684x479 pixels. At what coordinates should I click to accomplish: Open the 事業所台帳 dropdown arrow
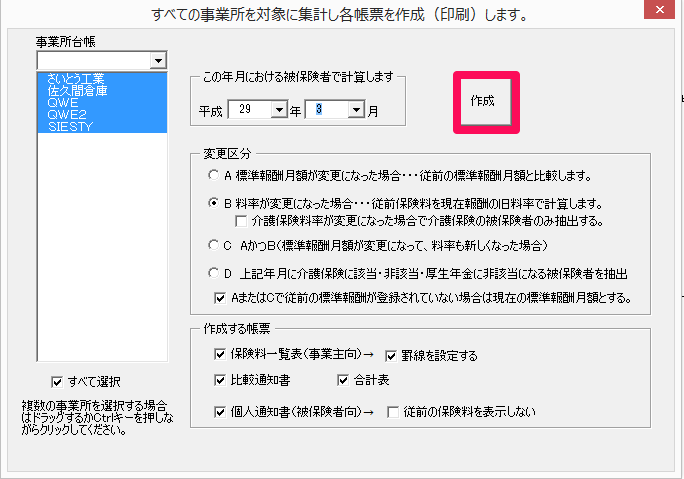tap(158, 61)
